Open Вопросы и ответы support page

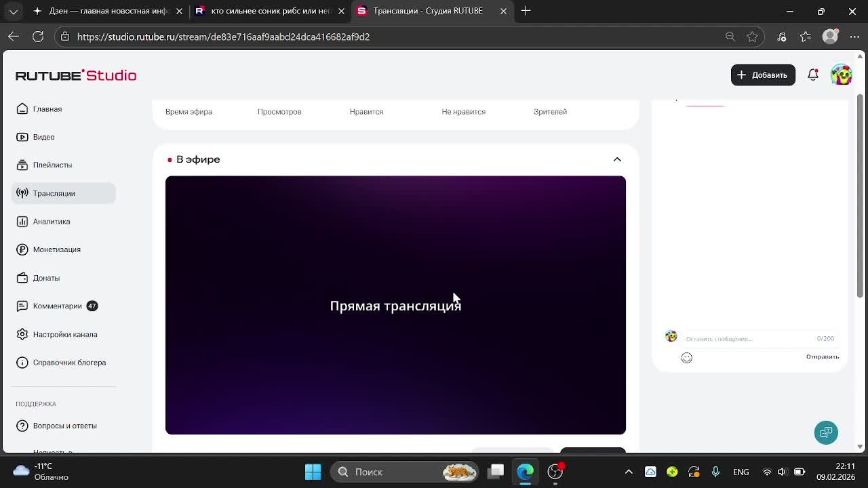coord(63,426)
